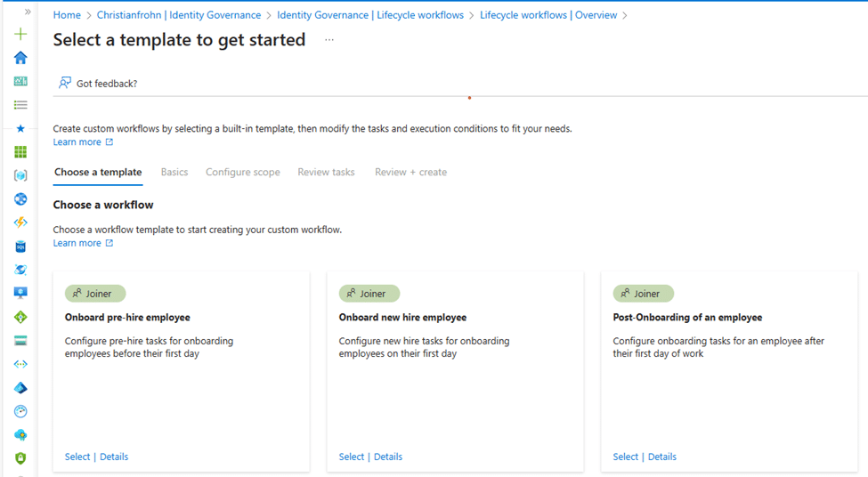Viewport: 868px width, 477px height.
Task: Expand the left sidebar with double chevron
Action: (x=28, y=12)
